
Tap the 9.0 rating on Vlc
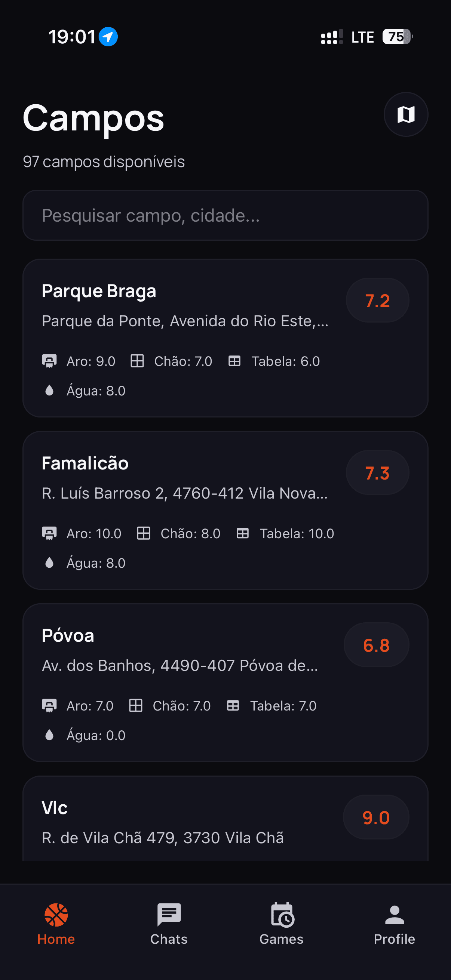376,817
